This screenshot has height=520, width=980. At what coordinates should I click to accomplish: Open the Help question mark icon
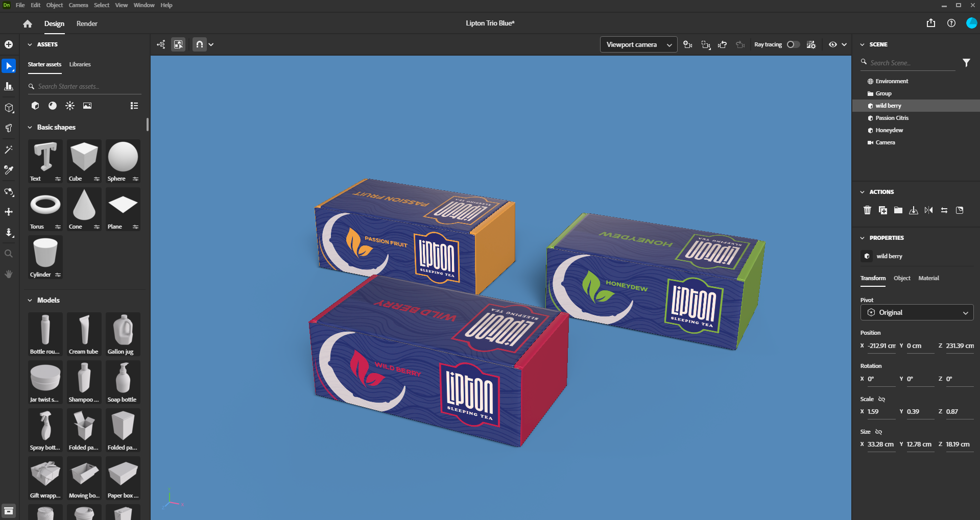(x=951, y=23)
